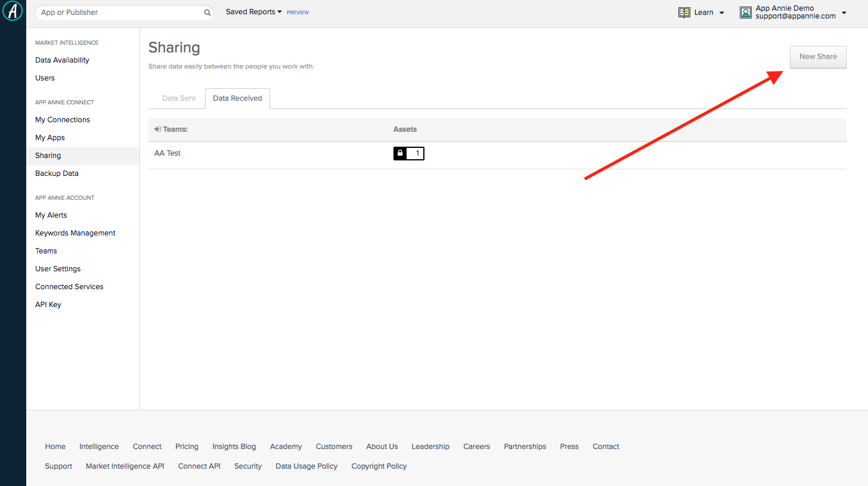The image size is (868, 486).
Task: Click the Home footer link
Action: [x=55, y=447]
